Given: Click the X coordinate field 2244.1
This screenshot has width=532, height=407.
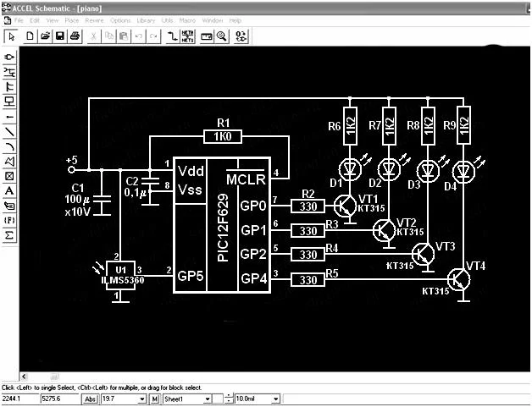Looking at the screenshot, I should 20,399.
